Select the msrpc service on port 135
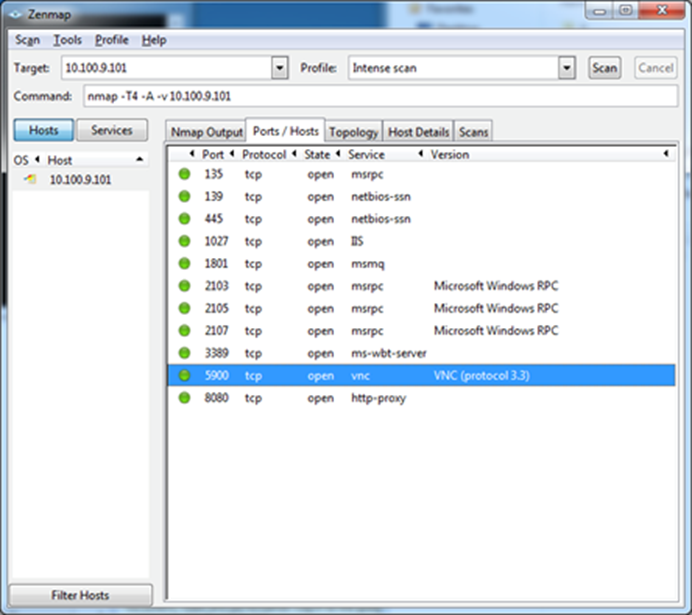The image size is (692, 615). tap(367, 174)
